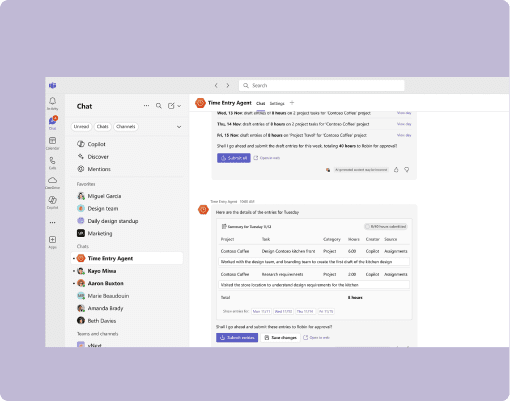This screenshot has width=510, height=401.
Task: Go back with the left arrow
Action: [216, 86]
